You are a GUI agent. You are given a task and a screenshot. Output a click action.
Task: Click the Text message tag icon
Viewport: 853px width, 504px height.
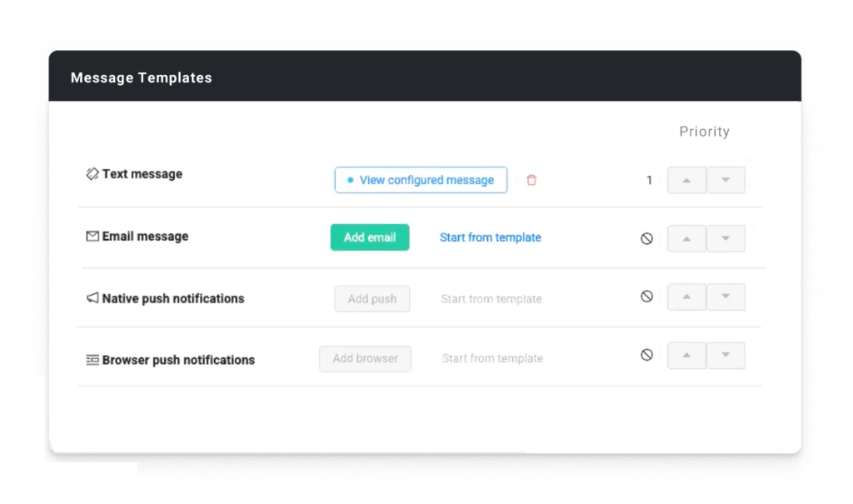pyautogui.click(x=92, y=173)
